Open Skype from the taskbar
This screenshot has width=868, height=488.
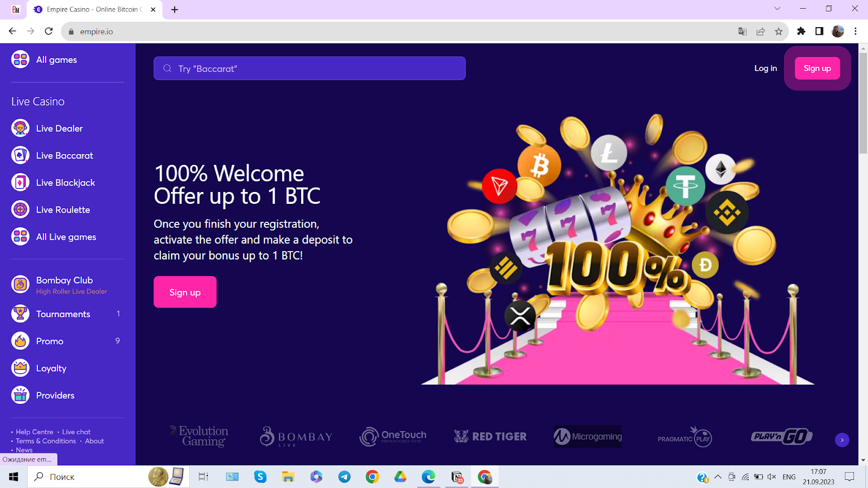tap(260, 477)
